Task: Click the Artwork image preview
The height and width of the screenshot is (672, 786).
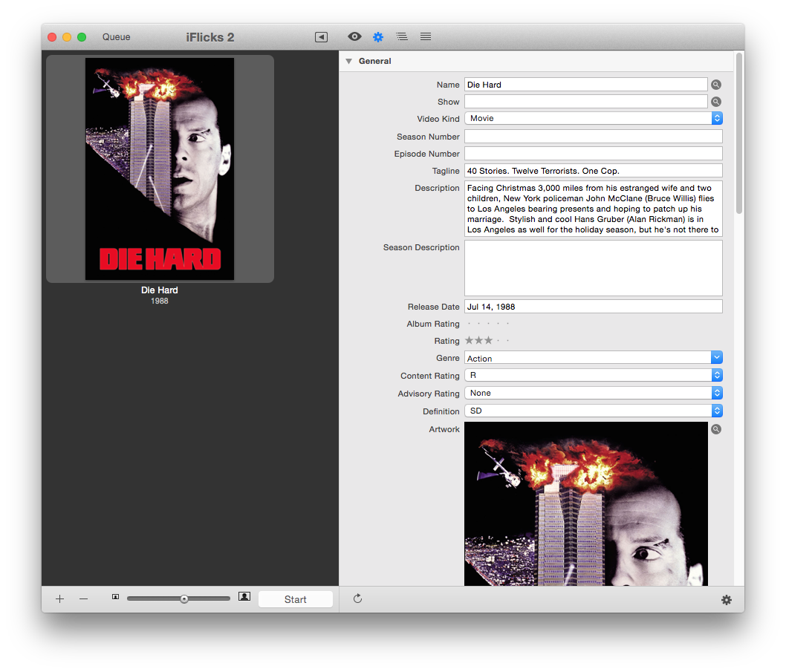Action: [x=586, y=504]
